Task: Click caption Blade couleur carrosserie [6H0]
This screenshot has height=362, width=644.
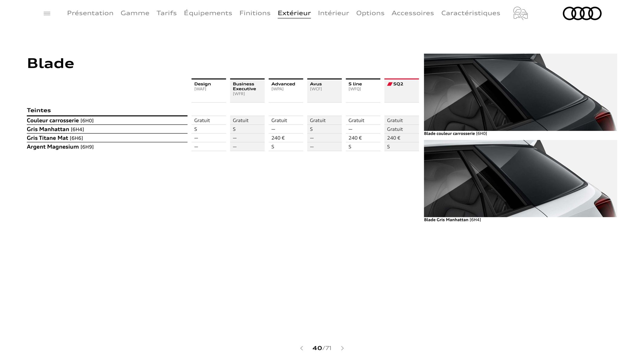Action: pyautogui.click(x=455, y=134)
